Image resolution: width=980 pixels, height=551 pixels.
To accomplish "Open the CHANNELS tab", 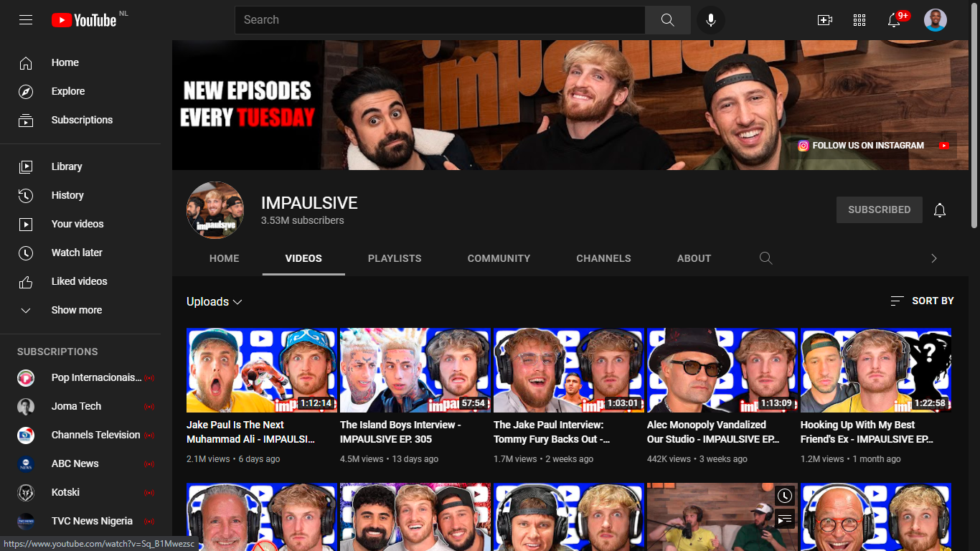I will point(604,258).
